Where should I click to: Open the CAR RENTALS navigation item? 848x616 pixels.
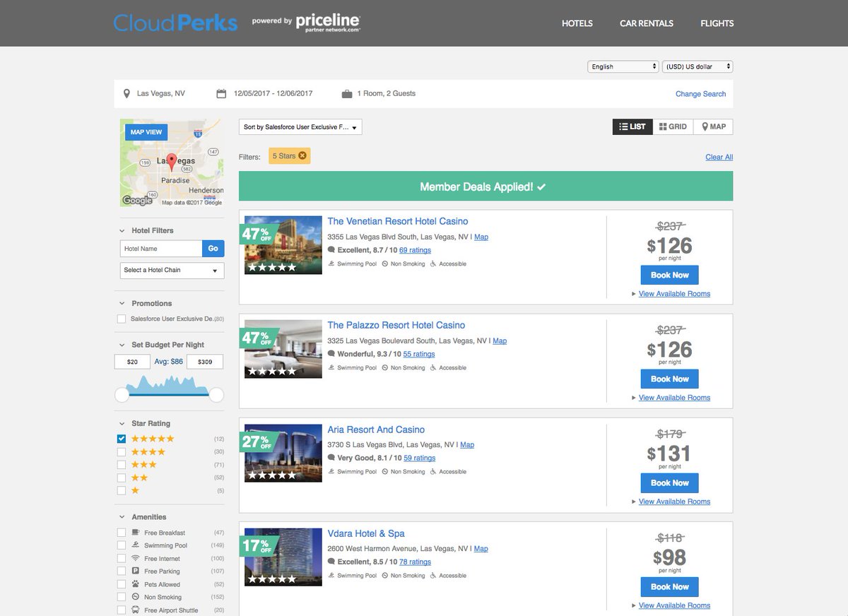click(647, 23)
